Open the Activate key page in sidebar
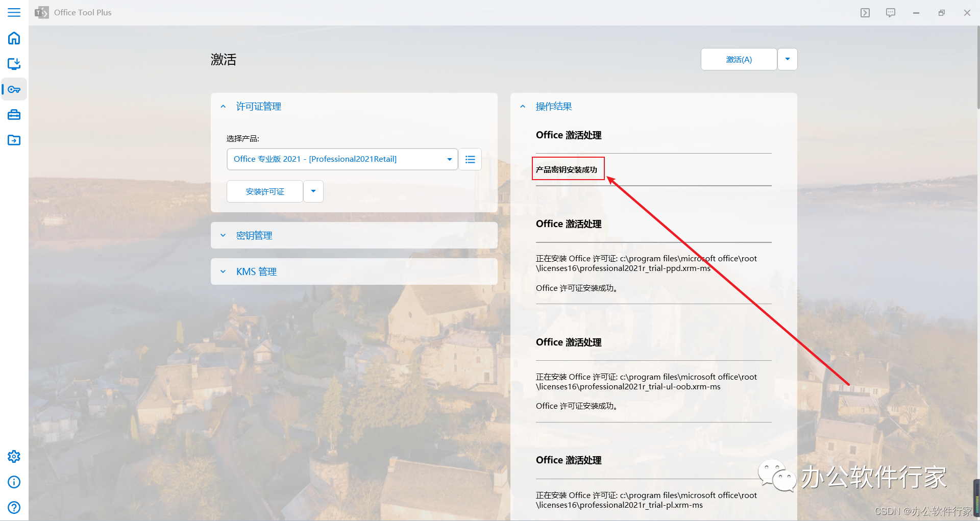 tap(14, 89)
